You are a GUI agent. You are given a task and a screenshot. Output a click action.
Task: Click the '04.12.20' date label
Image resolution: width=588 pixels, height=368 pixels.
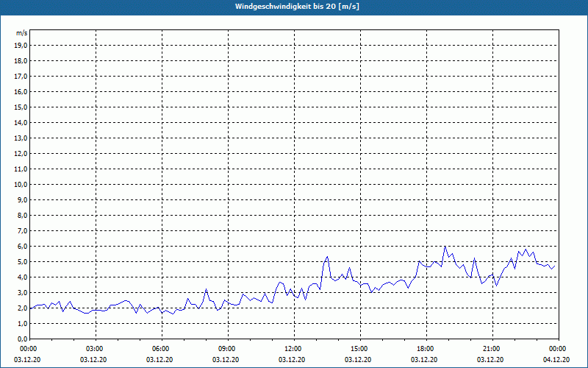(x=556, y=359)
